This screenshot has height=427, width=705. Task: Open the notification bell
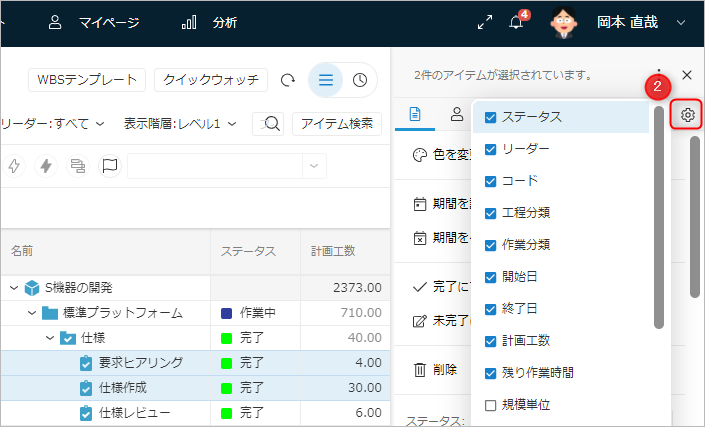tap(516, 22)
